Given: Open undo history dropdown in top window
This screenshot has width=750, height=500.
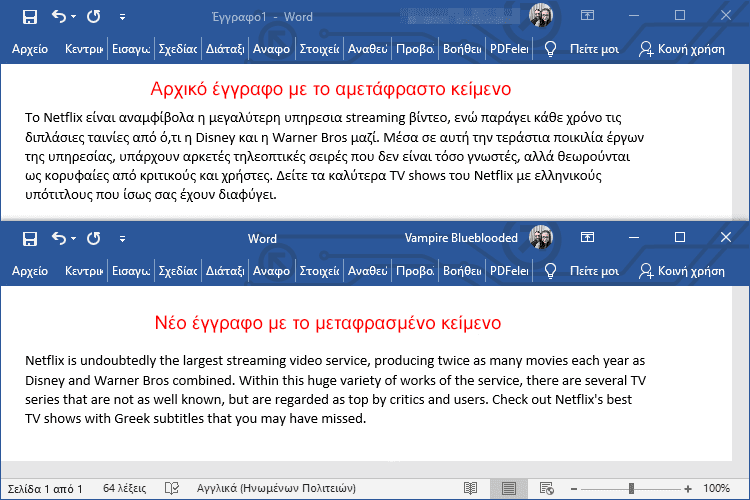Looking at the screenshot, I should point(73,17).
